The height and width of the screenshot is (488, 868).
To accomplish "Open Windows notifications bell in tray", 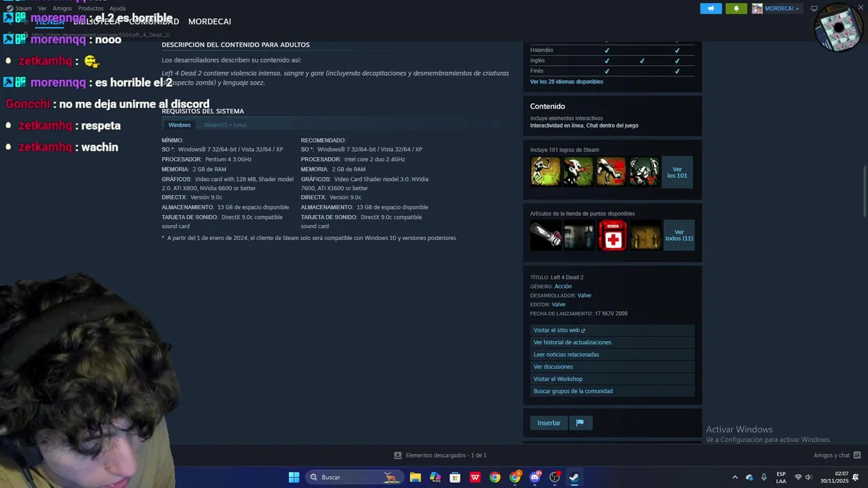I will [x=856, y=477].
